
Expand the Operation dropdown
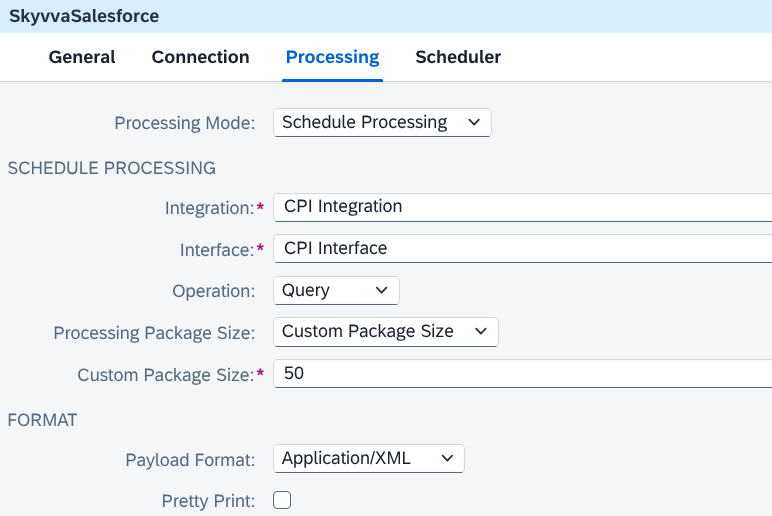tap(336, 290)
